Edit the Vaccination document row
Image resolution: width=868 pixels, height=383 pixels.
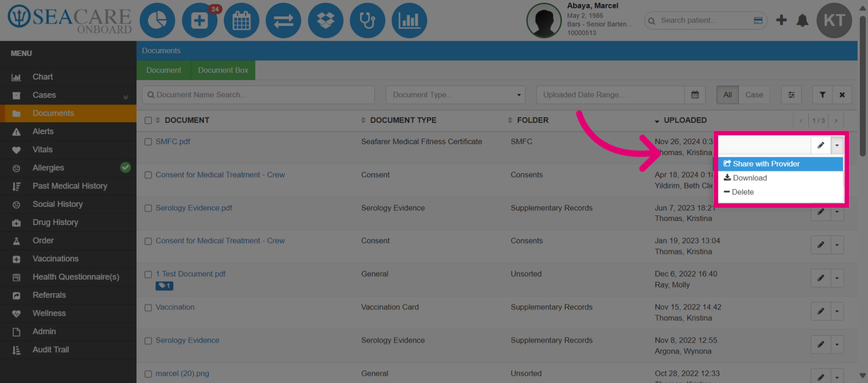pyautogui.click(x=821, y=311)
